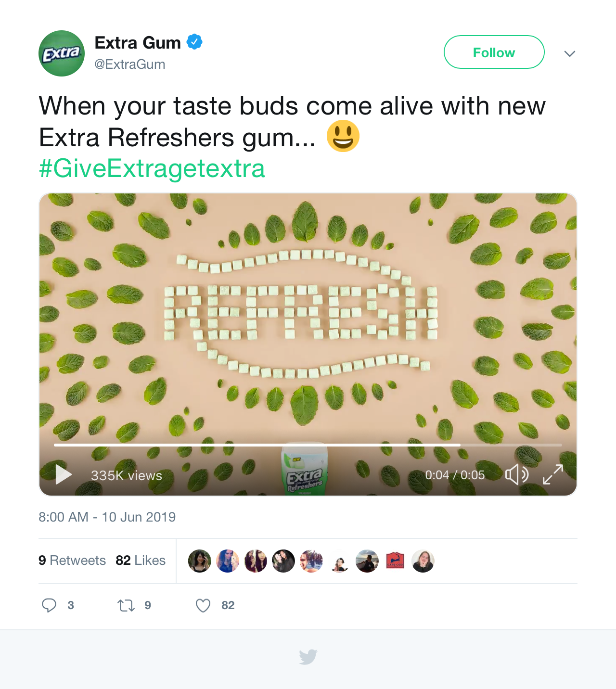This screenshot has width=616, height=689.
Task: Mute the video with speaker icon
Action: [516, 475]
